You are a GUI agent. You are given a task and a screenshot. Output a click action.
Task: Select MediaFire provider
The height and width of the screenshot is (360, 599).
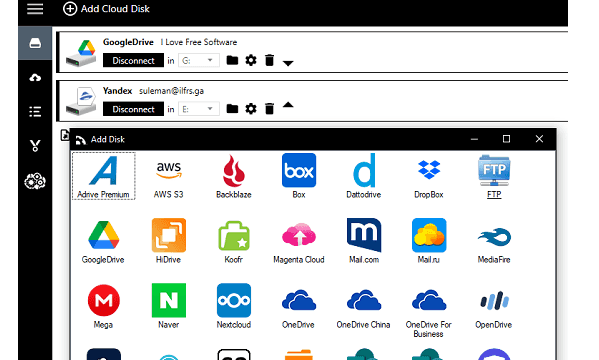click(494, 241)
